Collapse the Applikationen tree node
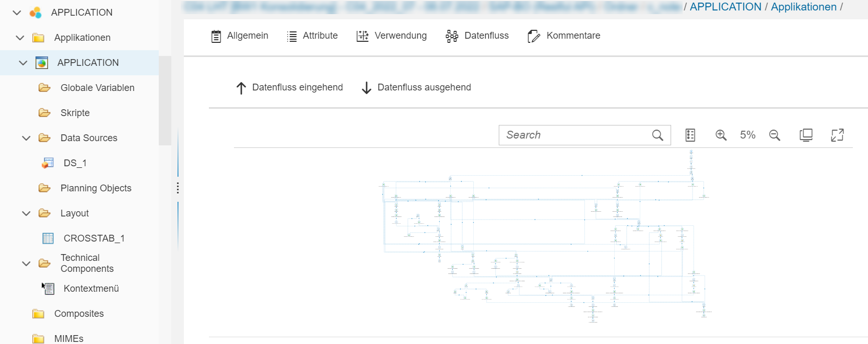 [x=20, y=38]
